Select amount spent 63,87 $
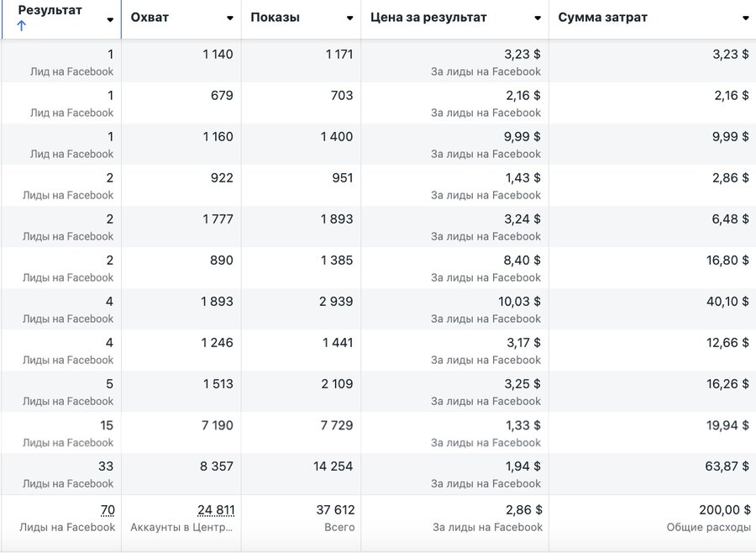 [727, 466]
